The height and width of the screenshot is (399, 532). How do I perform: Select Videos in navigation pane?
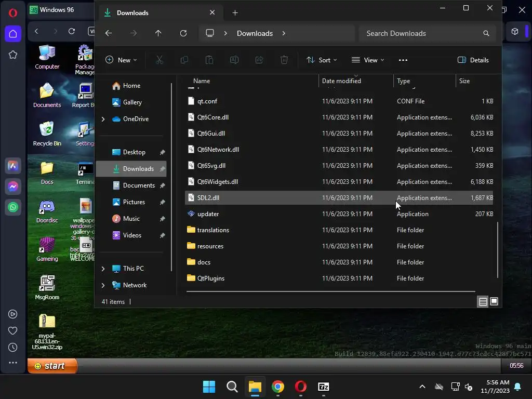tap(132, 235)
